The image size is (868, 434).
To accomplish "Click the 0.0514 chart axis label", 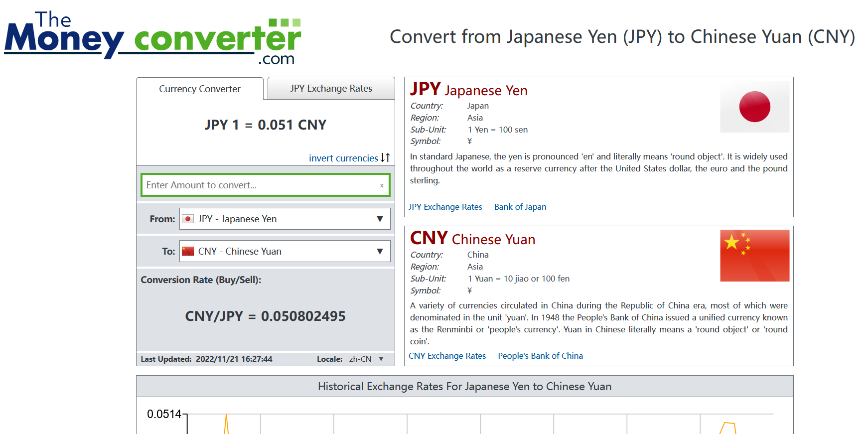I will pos(164,414).
